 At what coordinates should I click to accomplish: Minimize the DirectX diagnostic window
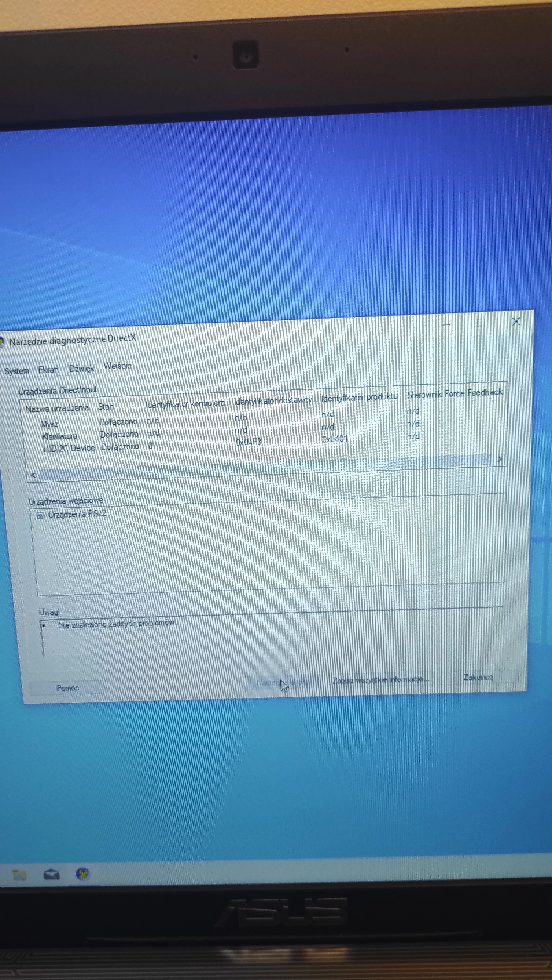(446, 324)
